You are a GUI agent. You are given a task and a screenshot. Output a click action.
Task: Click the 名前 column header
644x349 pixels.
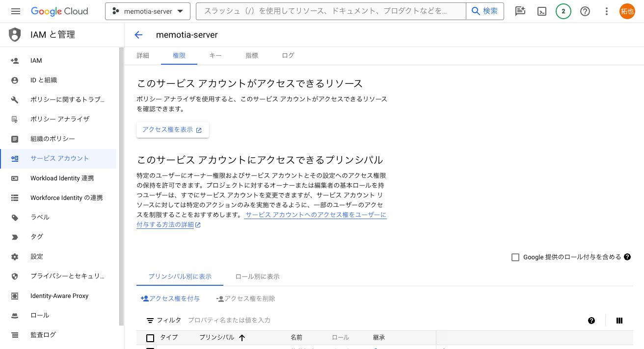[296, 338]
